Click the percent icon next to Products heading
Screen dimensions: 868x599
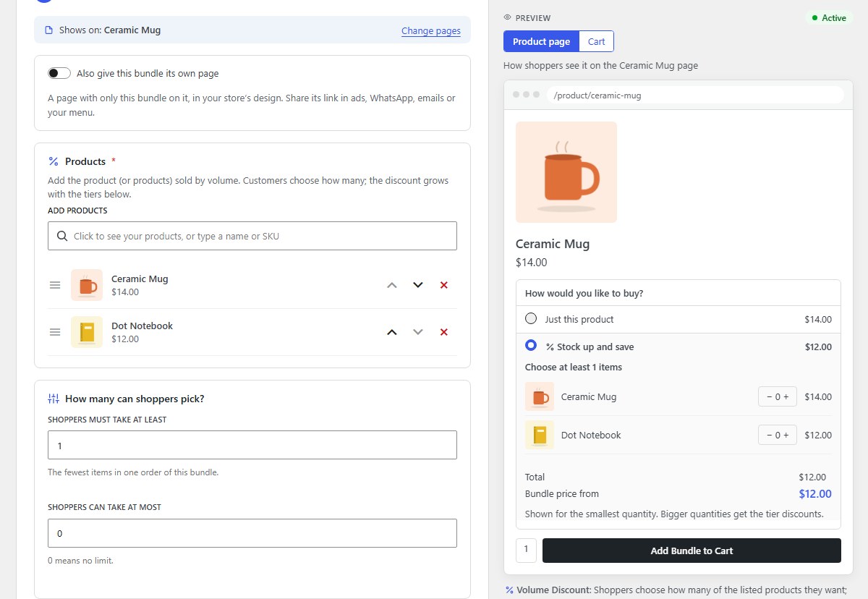coord(54,161)
